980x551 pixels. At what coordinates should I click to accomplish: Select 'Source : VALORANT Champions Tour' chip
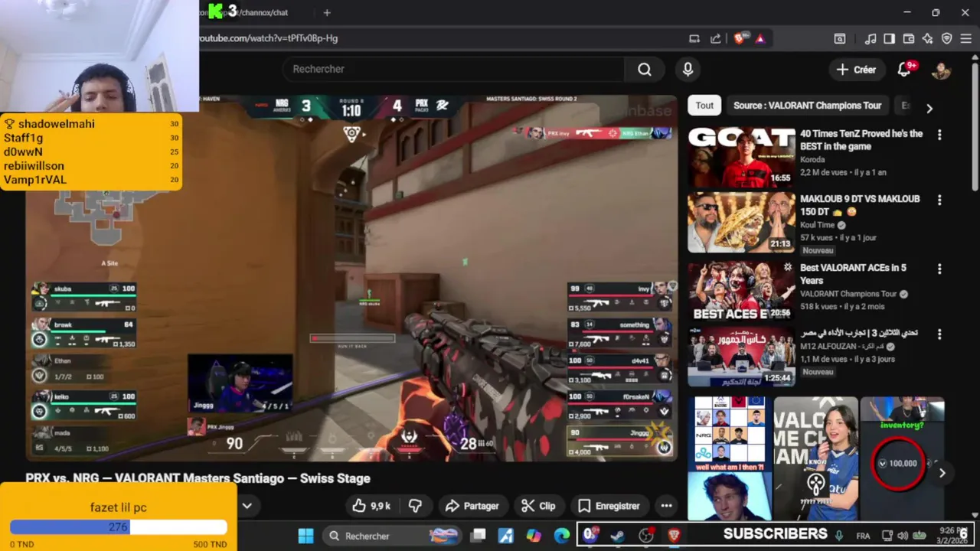(807, 106)
